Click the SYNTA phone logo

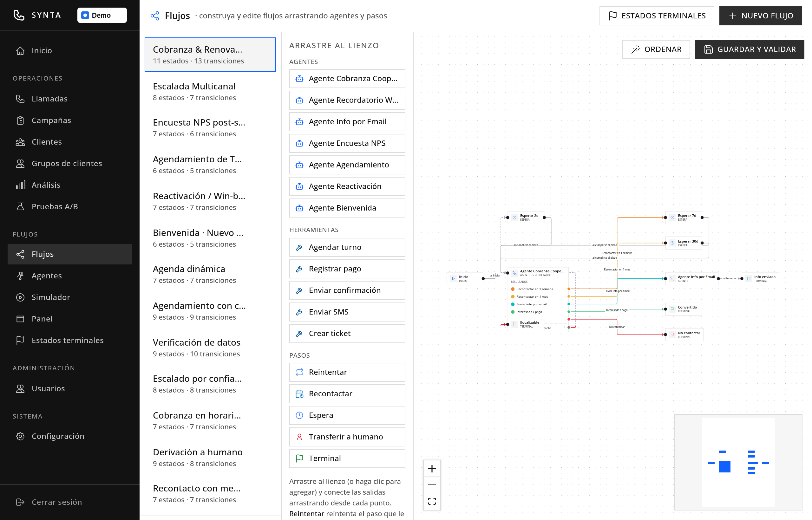19,15
